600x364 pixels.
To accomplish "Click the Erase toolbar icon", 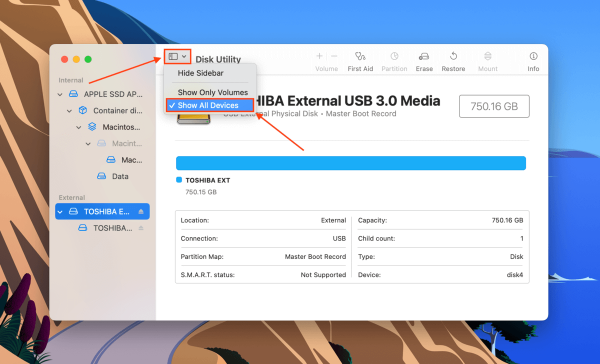I will point(424,56).
